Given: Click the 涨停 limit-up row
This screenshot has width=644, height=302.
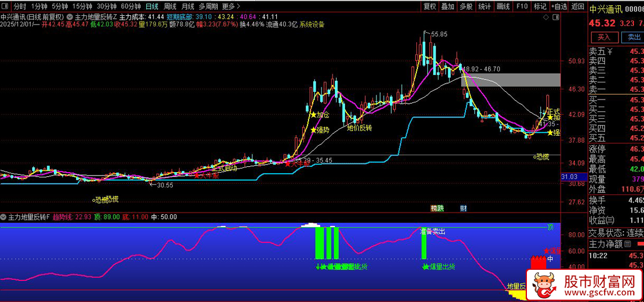Looking at the screenshot, I should coord(616,149).
